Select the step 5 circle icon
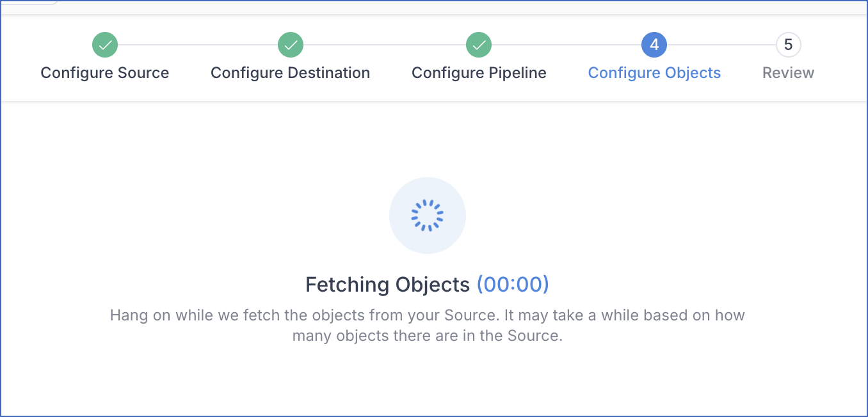Screen dimensions: 868x417 788,45
